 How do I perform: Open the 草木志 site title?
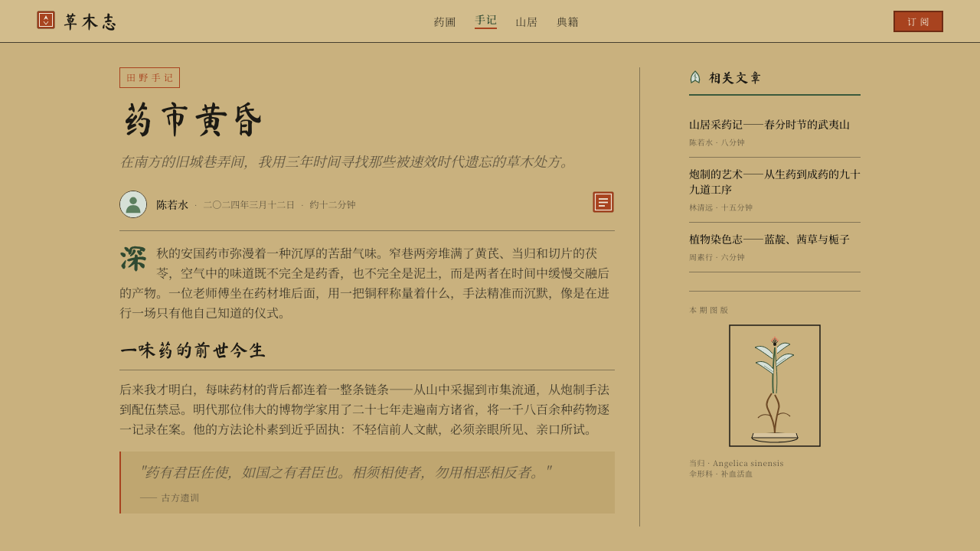[x=90, y=22]
